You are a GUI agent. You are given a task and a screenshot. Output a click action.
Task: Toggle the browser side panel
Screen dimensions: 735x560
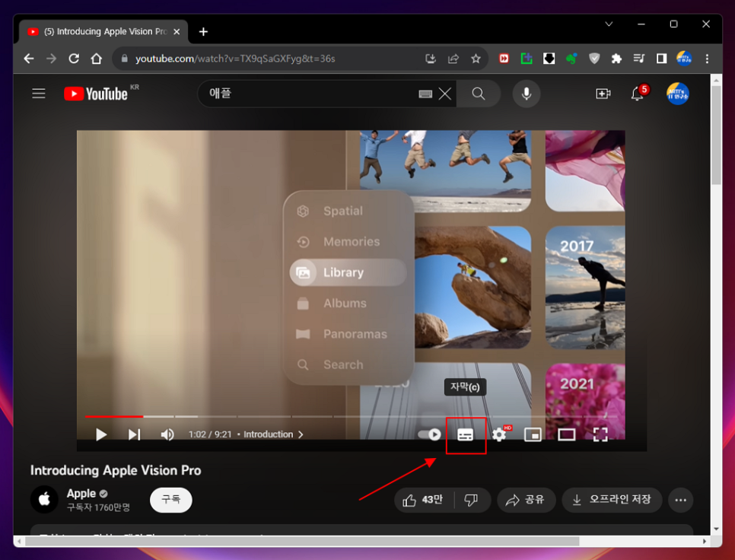[661, 59]
